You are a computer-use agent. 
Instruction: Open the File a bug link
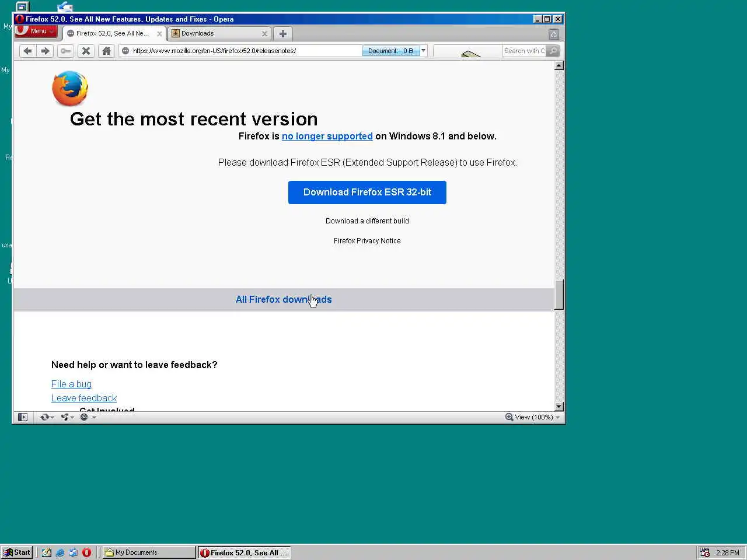[x=71, y=384]
